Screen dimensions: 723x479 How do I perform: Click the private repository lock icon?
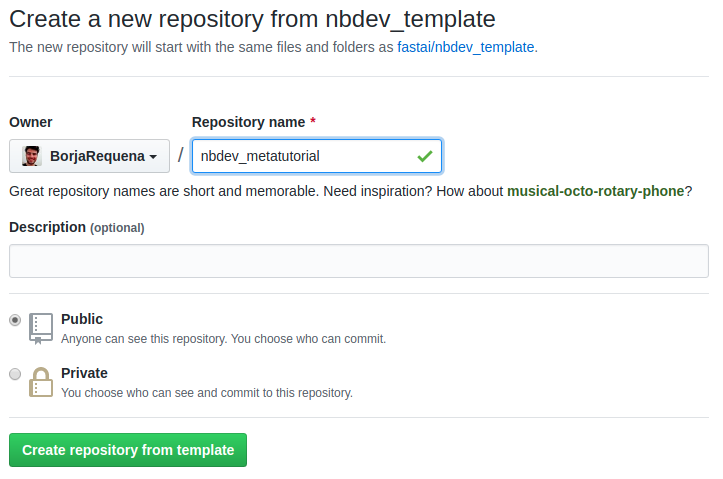41,382
